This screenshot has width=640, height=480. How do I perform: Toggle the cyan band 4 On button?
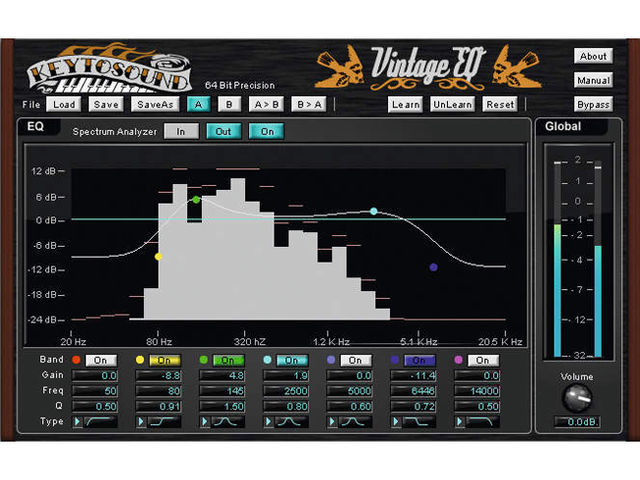tap(292, 360)
